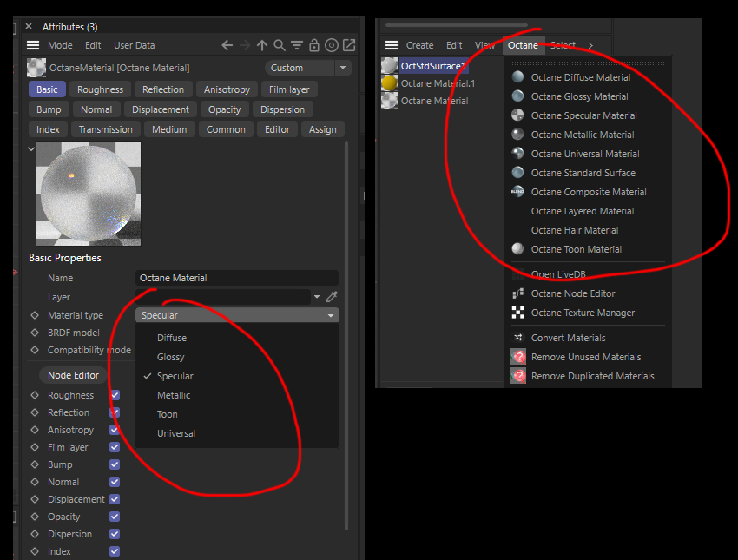Click Octane Node Editor icon
The width and height of the screenshot is (738, 560).
[x=517, y=293]
